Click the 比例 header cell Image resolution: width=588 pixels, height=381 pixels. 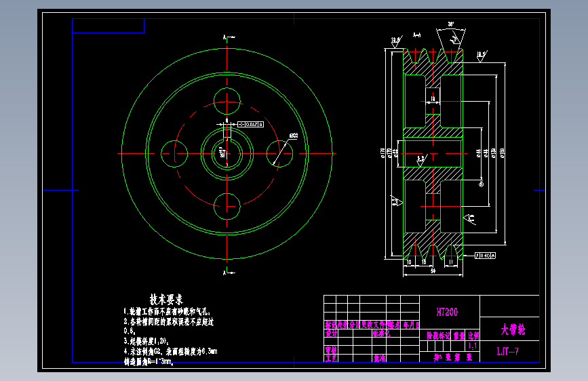[473, 336]
